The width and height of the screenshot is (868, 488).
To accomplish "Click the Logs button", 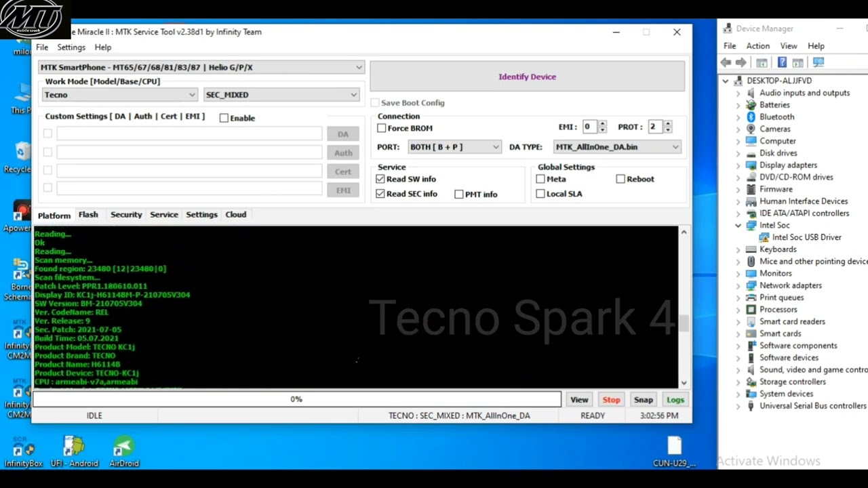I will (675, 400).
